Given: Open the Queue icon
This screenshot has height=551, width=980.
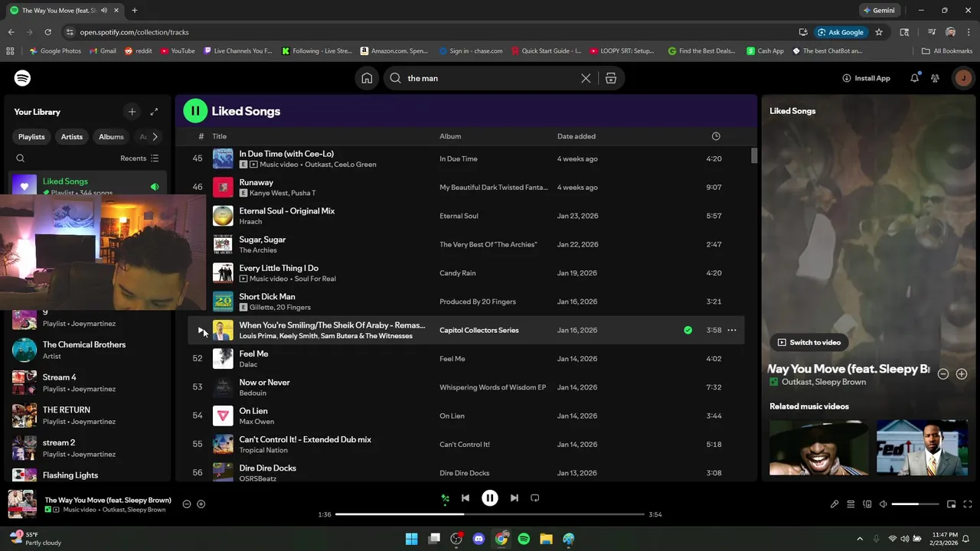Looking at the screenshot, I should coord(851,504).
